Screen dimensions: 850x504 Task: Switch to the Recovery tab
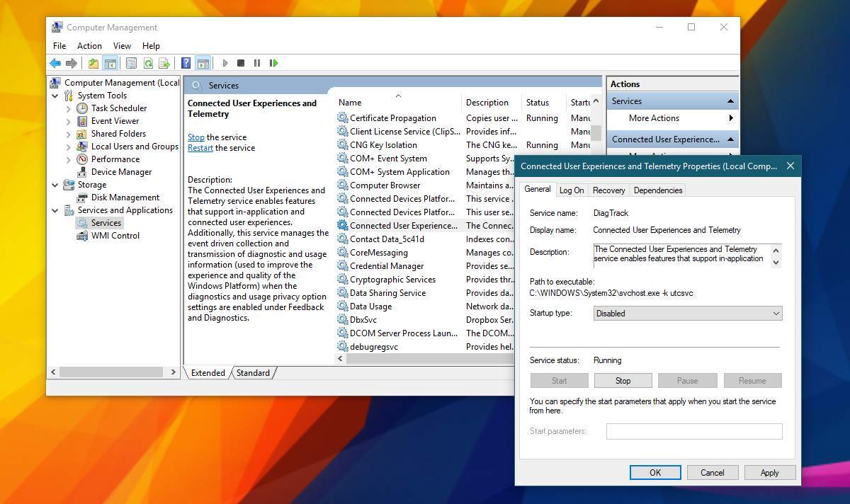pyautogui.click(x=609, y=190)
